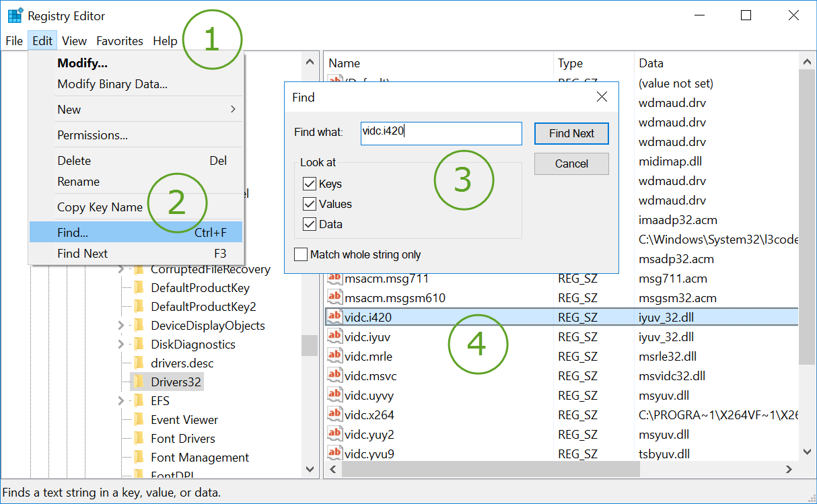This screenshot has height=504, width=817.
Task: Expand the EFS registry key
Action: click(120, 400)
